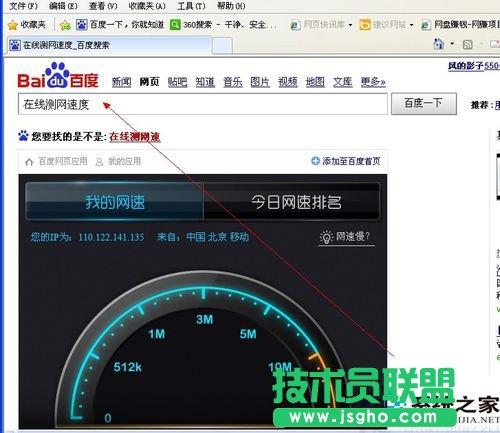Open the 网盘赚钱 bookmark
This screenshot has height=433, width=500.
[x=460, y=25]
